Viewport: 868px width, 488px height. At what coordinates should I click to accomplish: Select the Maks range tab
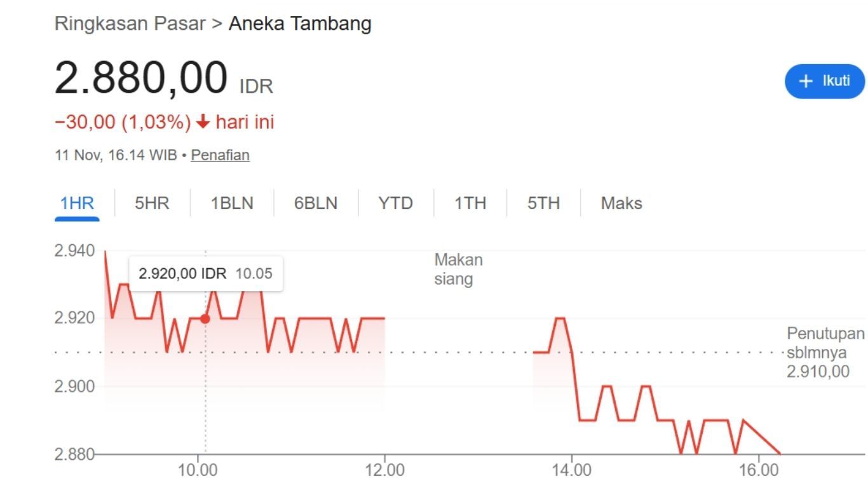[x=621, y=203]
